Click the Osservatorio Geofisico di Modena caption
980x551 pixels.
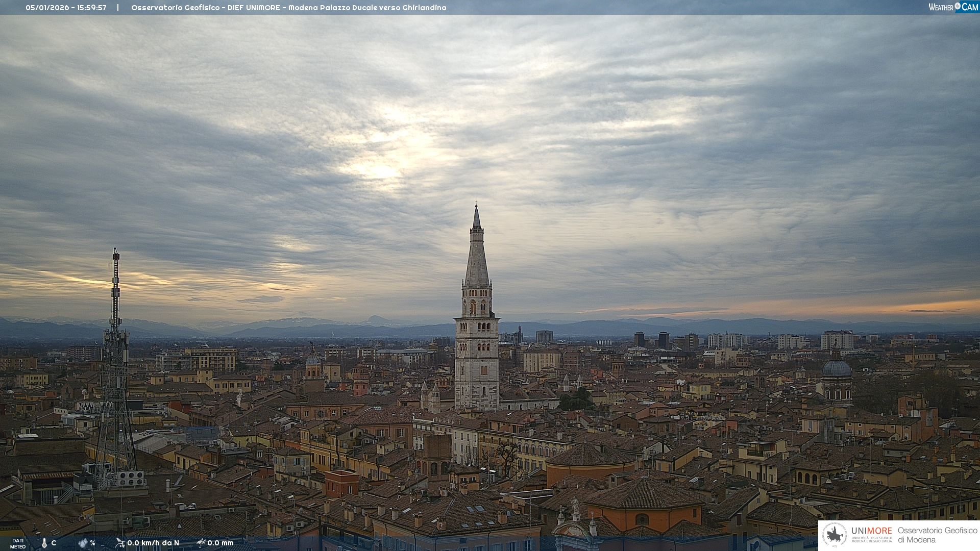[937, 535]
